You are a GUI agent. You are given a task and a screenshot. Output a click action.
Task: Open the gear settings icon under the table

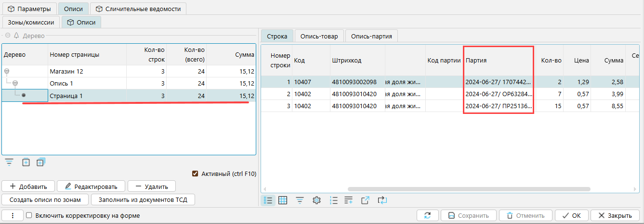[316, 200]
